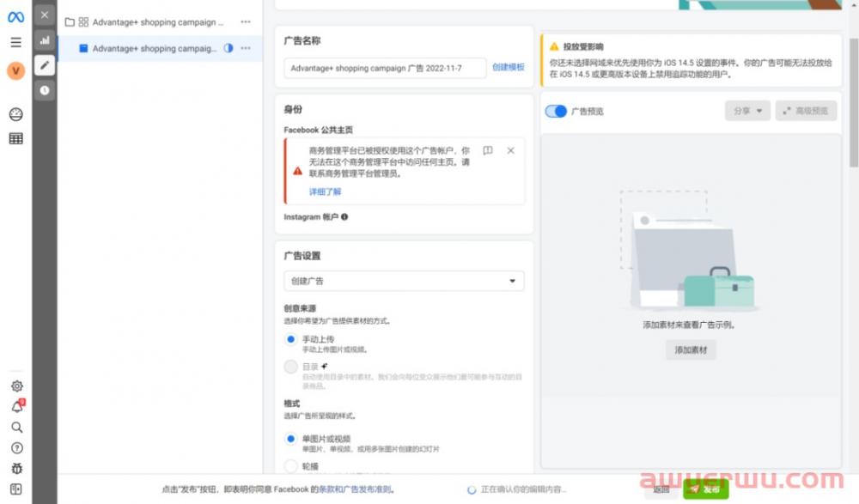Open the clock history icon

[x=45, y=90]
